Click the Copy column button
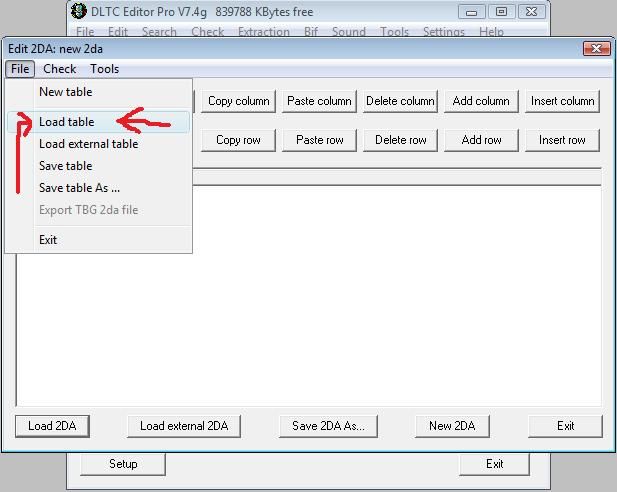 (x=238, y=101)
